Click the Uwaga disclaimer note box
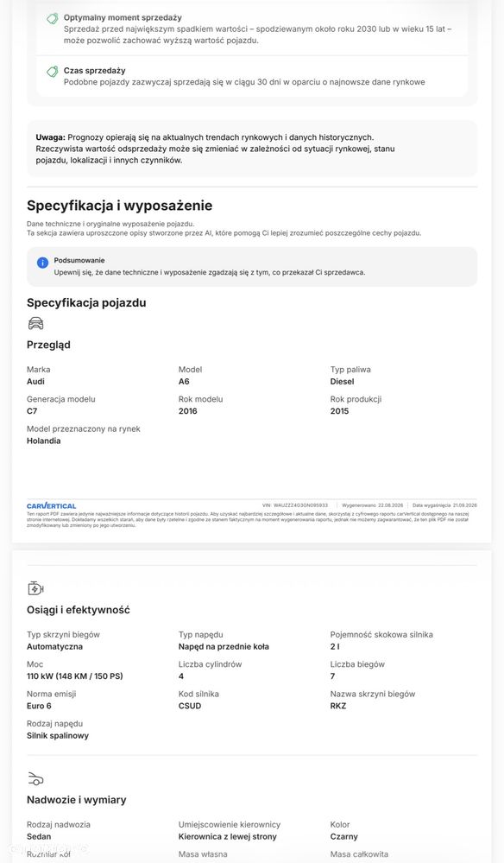Viewport: 504px width, 863px height. pos(252,149)
